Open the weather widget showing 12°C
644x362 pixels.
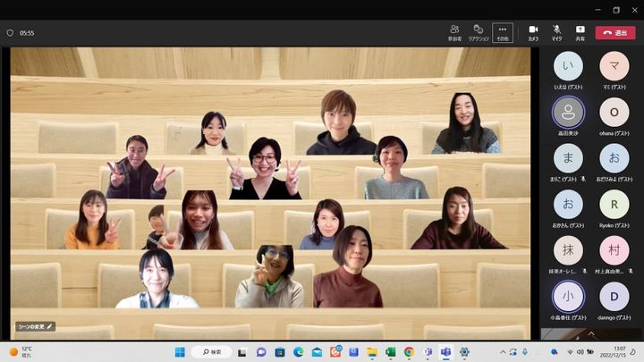coord(21,352)
